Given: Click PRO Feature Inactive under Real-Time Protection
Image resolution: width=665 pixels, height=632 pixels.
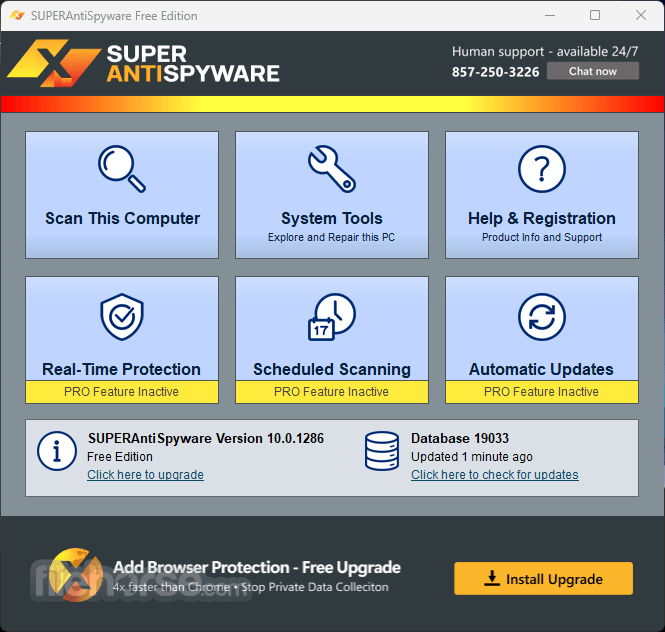Looking at the screenshot, I should pyautogui.click(x=122, y=392).
